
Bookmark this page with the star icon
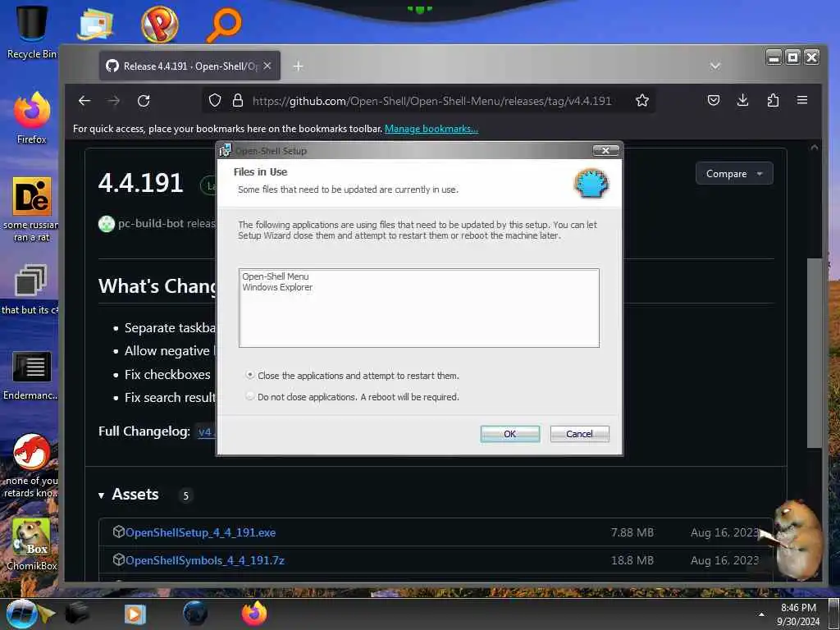point(641,101)
